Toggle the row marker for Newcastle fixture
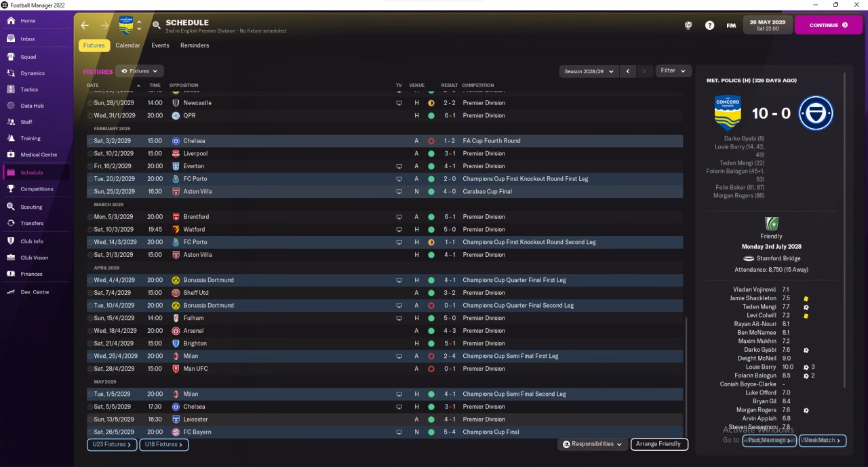Image resolution: width=868 pixels, height=467 pixels. pos(90,103)
